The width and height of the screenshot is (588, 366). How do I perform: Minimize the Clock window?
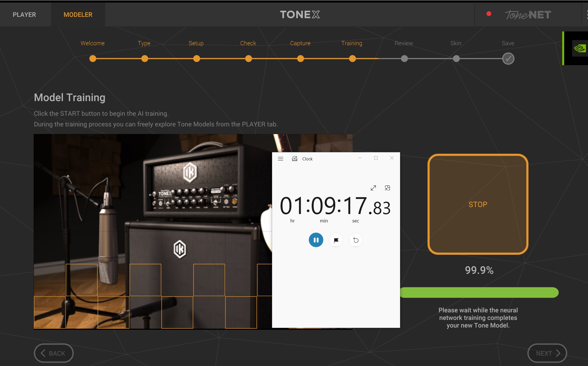click(360, 158)
